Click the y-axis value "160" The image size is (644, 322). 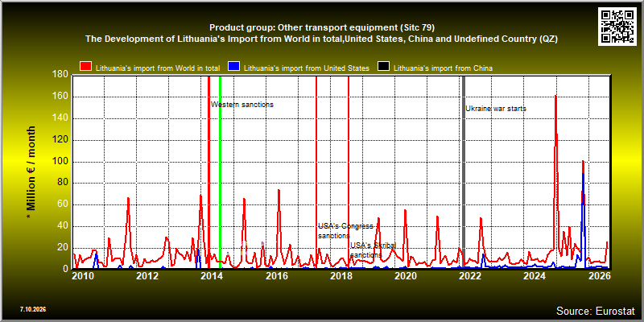[x=61, y=97]
